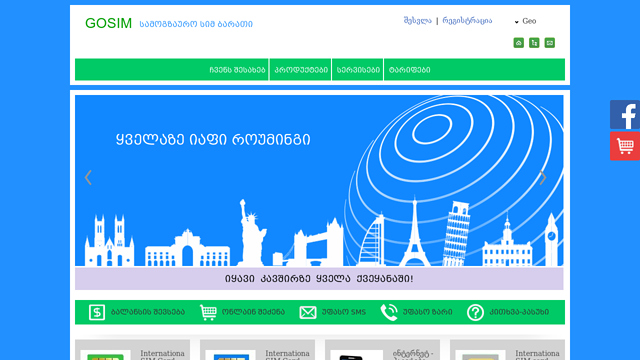
Task: Open the Facebook side button
Action: click(625, 115)
